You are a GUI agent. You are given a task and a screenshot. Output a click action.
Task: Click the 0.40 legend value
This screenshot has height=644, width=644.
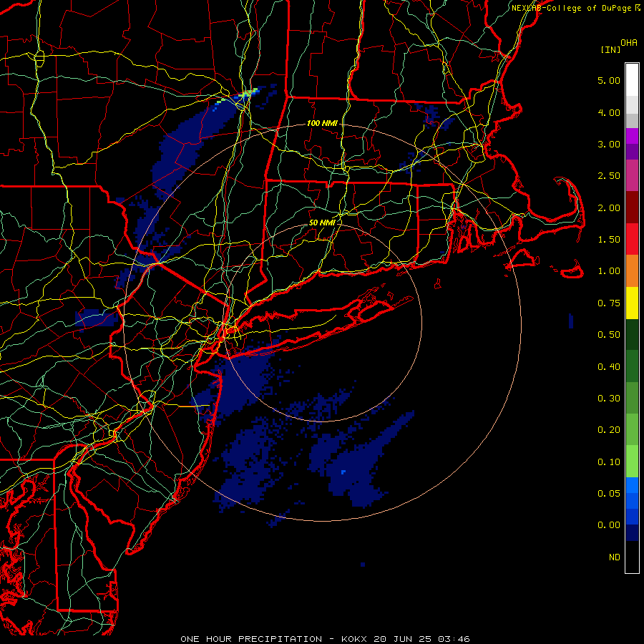coord(609,367)
